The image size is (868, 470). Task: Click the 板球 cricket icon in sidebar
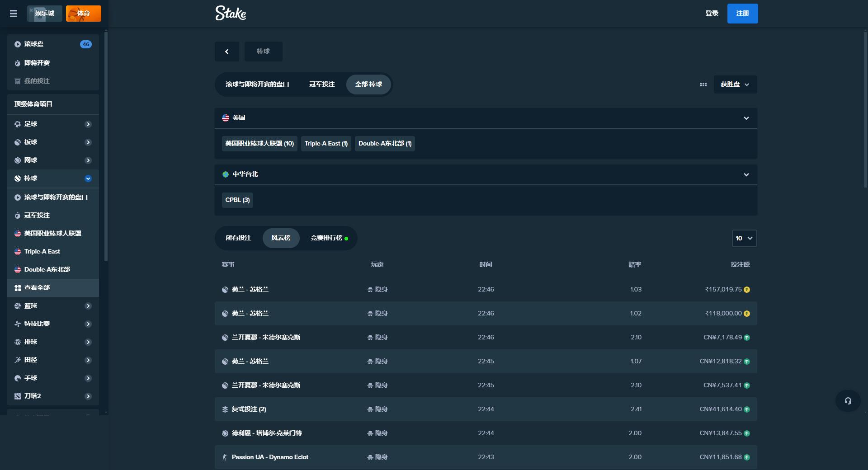coord(17,142)
